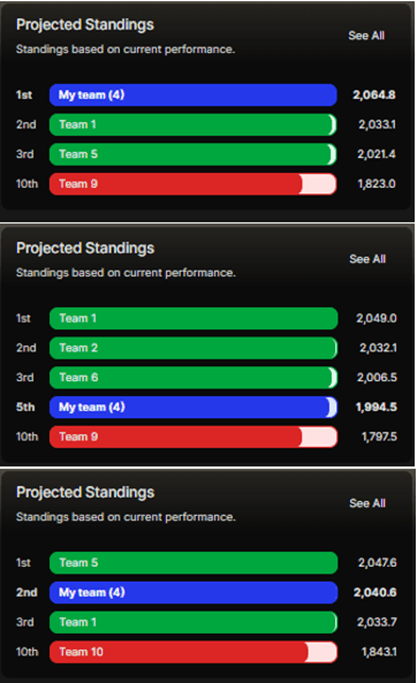Click the 1,994.5 score value
417x683 pixels.
tap(376, 407)
